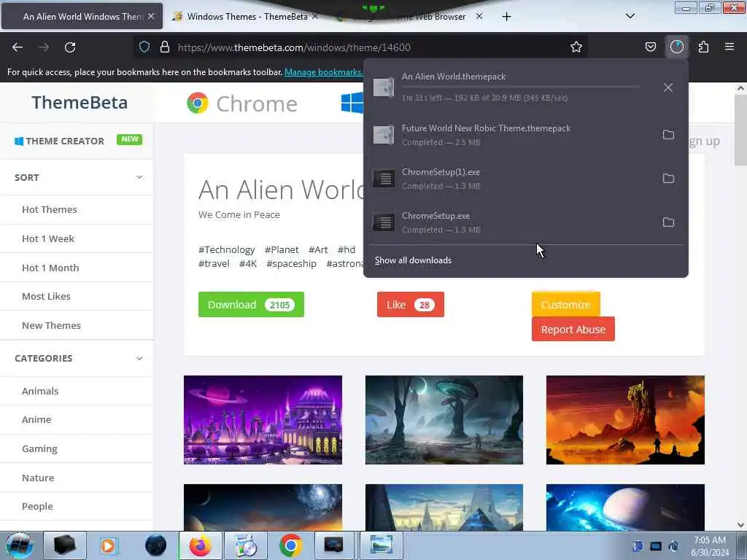Open Firefox application hamburger menu
747x560 pixels.
(729, 47)
